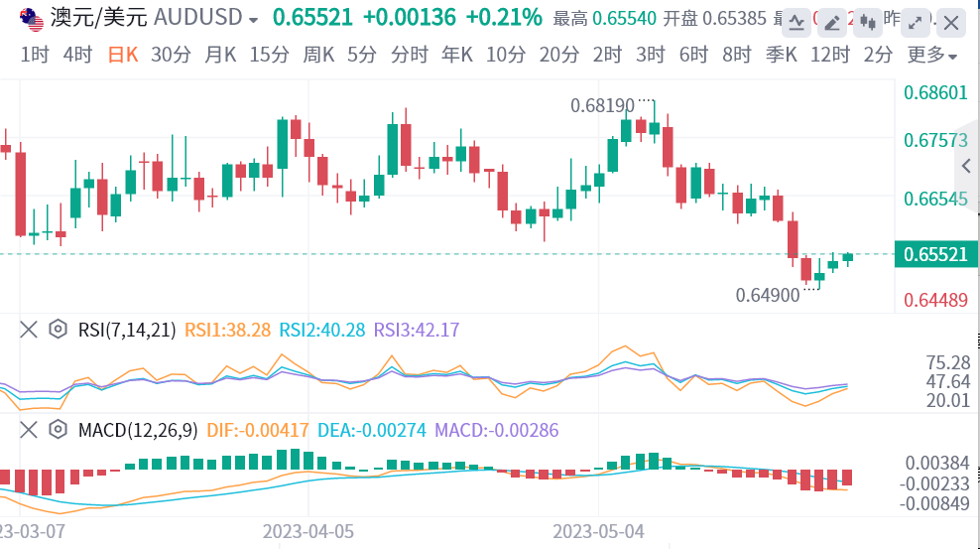
Task: Toggle fullscreen expand icon
Action: coord(915,24)
